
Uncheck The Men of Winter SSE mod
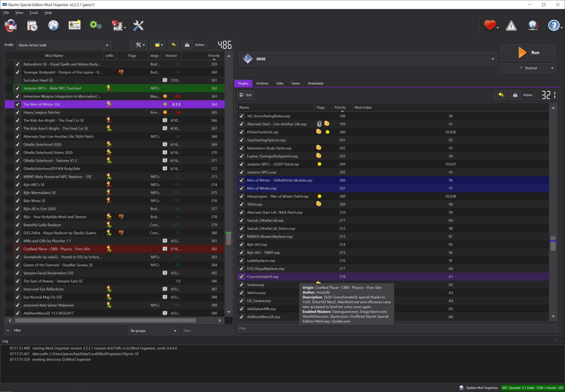pos(18,104)
